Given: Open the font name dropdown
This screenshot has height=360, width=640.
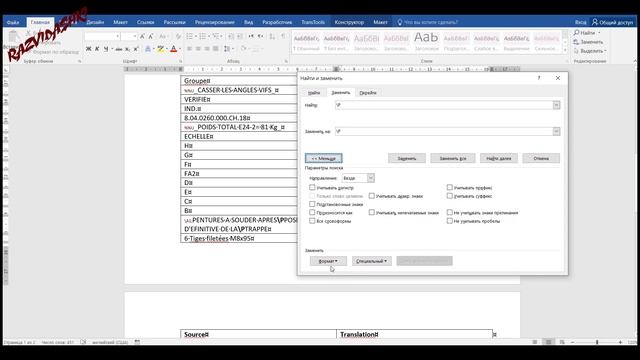Looking at the screenshot, I should pos(118,36).
